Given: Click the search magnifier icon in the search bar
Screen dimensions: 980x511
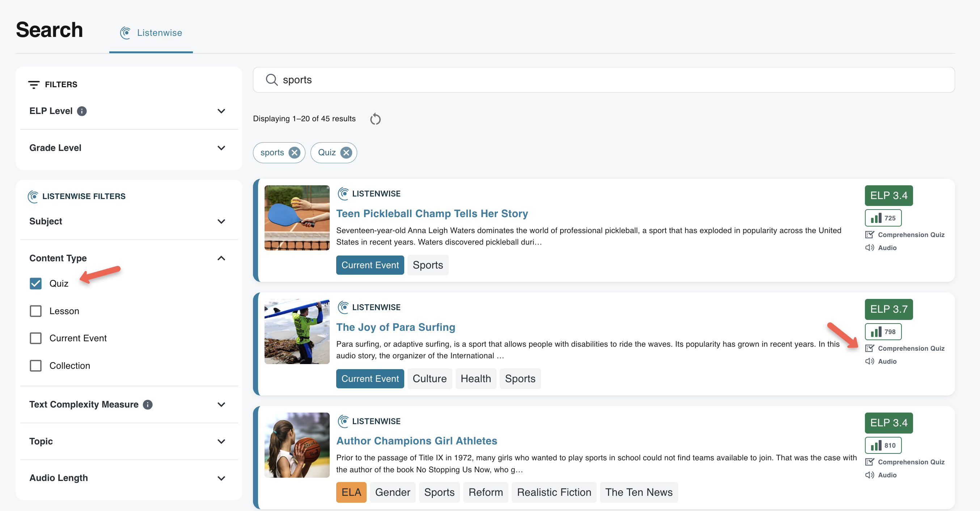Looking at the screenshot, I should click(x=271, y=80).
